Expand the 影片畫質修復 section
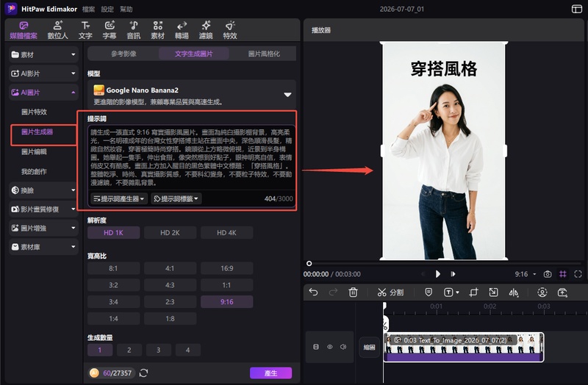The width and height of the screenshot is (588, 385). pos(43,209)
